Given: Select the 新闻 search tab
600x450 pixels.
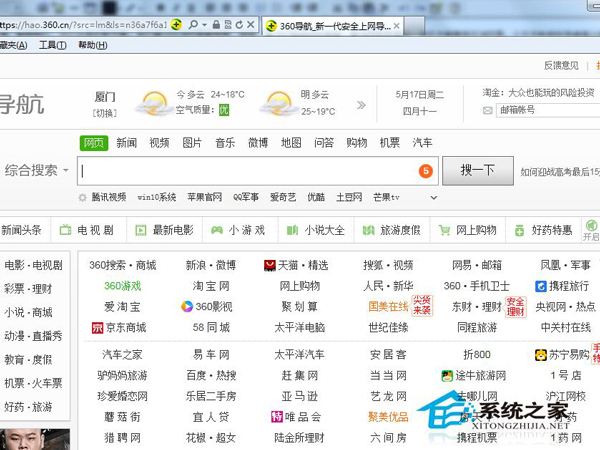Looking at the screenshot, I should 127,143.
